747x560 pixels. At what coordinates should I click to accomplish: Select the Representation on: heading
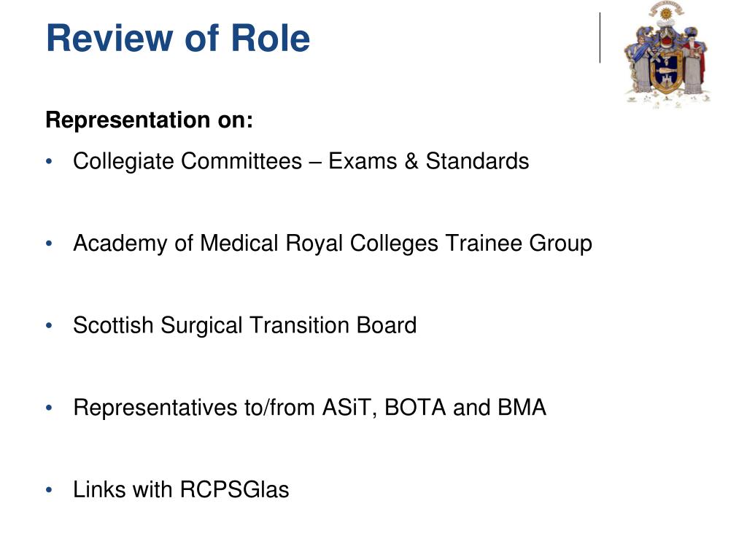[149, 120]
